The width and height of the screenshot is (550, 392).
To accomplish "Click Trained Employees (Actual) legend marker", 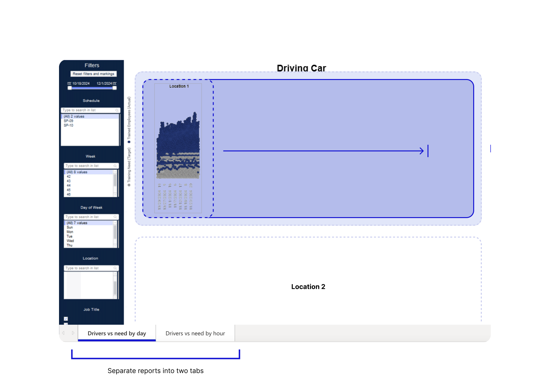I will tap(129, 142).
